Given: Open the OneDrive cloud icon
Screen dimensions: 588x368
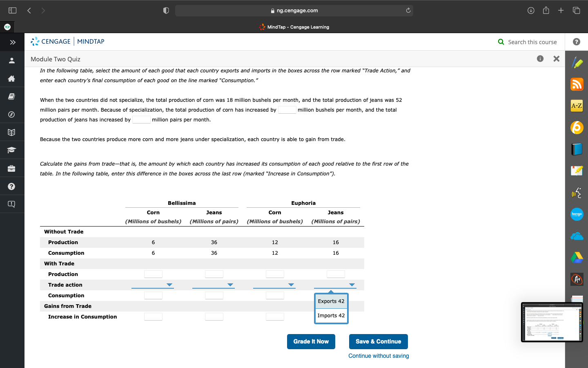Looking at the screenshot, I should click(577, 236).
